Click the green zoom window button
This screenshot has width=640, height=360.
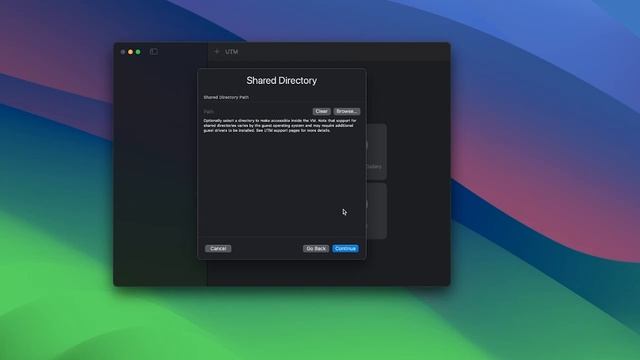138,52
